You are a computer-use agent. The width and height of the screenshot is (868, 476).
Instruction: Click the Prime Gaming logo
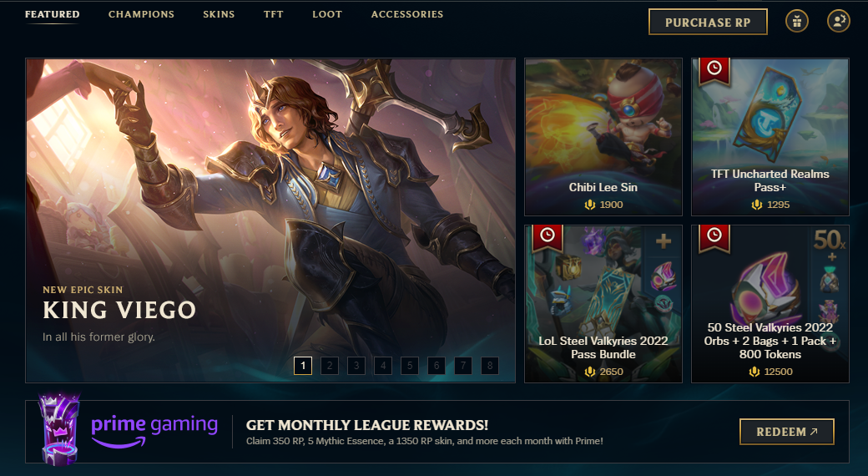154,430
